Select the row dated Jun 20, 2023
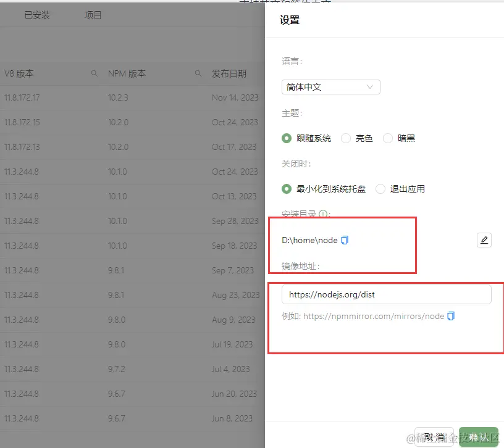The image size is (504, 448). point(132,394)
